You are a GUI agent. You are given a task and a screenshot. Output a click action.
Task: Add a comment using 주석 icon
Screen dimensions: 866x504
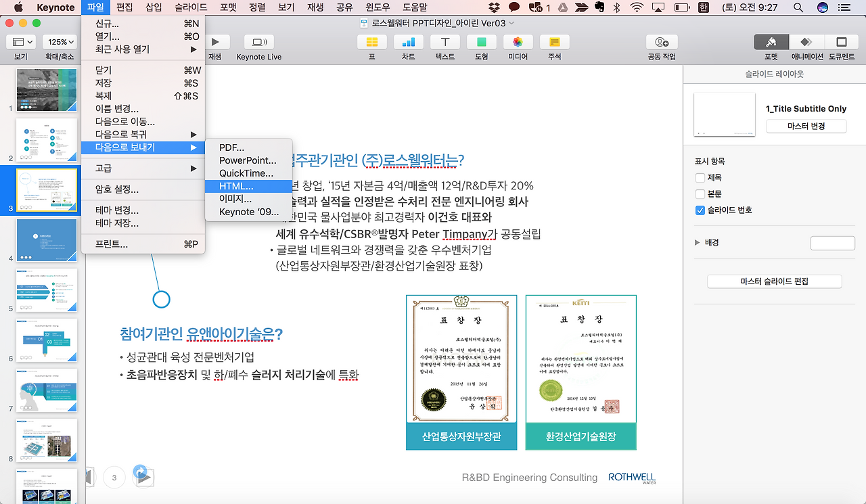coord(553,42)
